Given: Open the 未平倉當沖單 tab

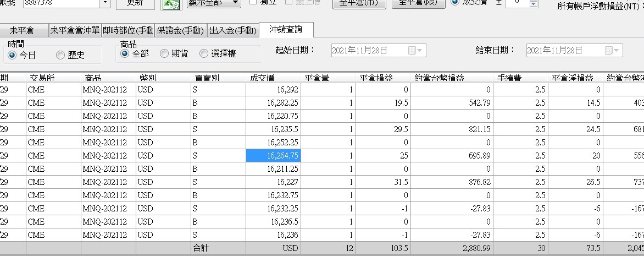Looking at the screenshot, I should point(75,30).
